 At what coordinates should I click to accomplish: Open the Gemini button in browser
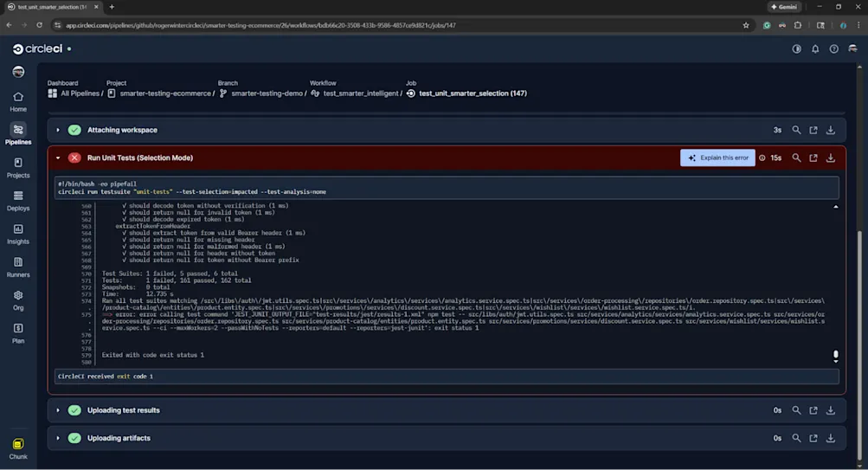point(784,7)
